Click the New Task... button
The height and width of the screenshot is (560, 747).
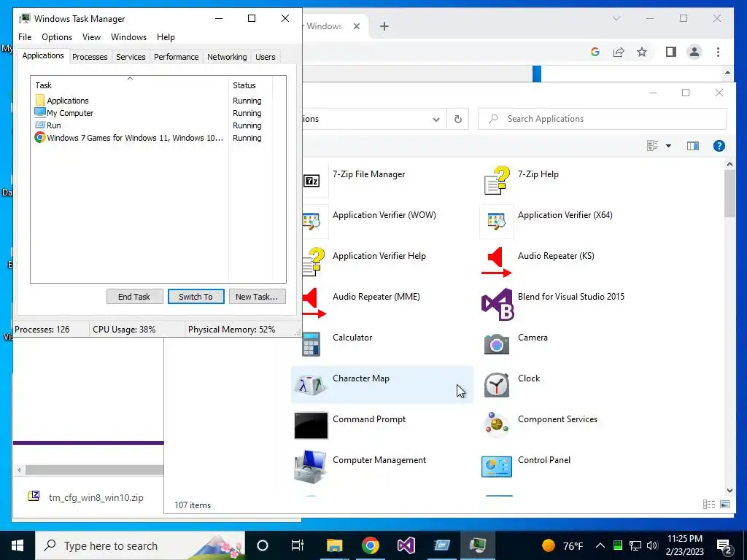click(x=257, y=297)
